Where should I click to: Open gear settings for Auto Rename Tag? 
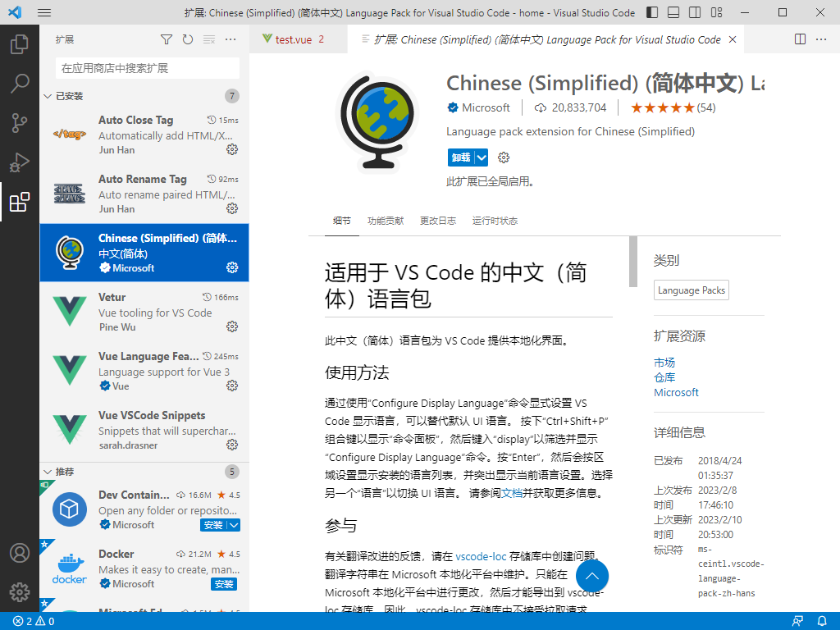coord(232,208)
